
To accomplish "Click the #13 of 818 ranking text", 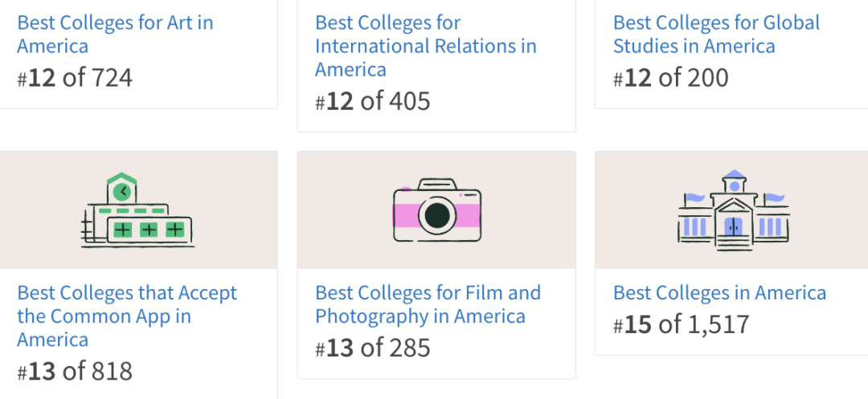I will click(x=75, y=372).
